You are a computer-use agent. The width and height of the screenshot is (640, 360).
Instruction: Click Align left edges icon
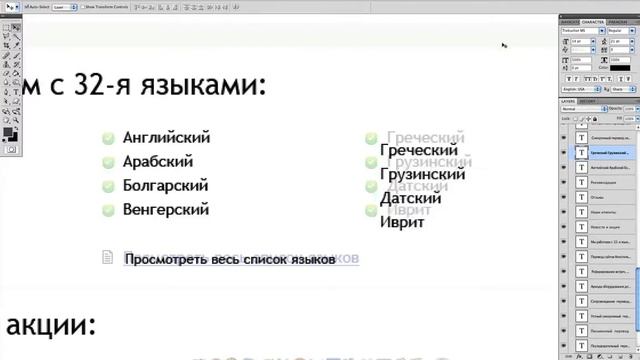tap(161, 7)
